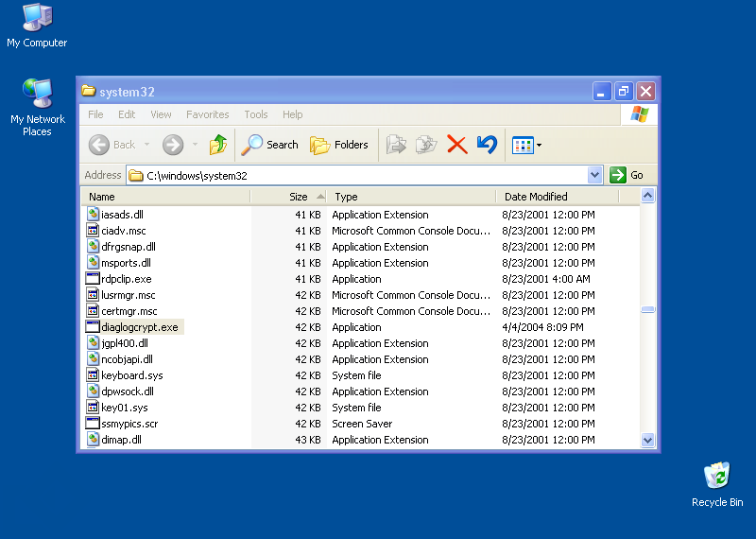The image size is (756, 539).
Task: Click the red Delete toolbar icon
Action: click(456, 145)
